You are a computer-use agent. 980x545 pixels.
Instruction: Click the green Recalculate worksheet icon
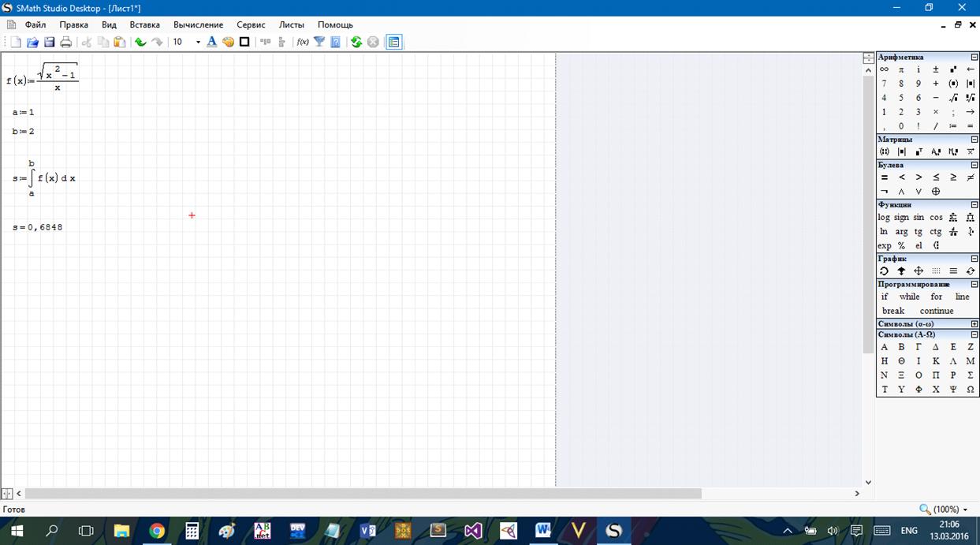pyautogui.click(x=356, y=42)
